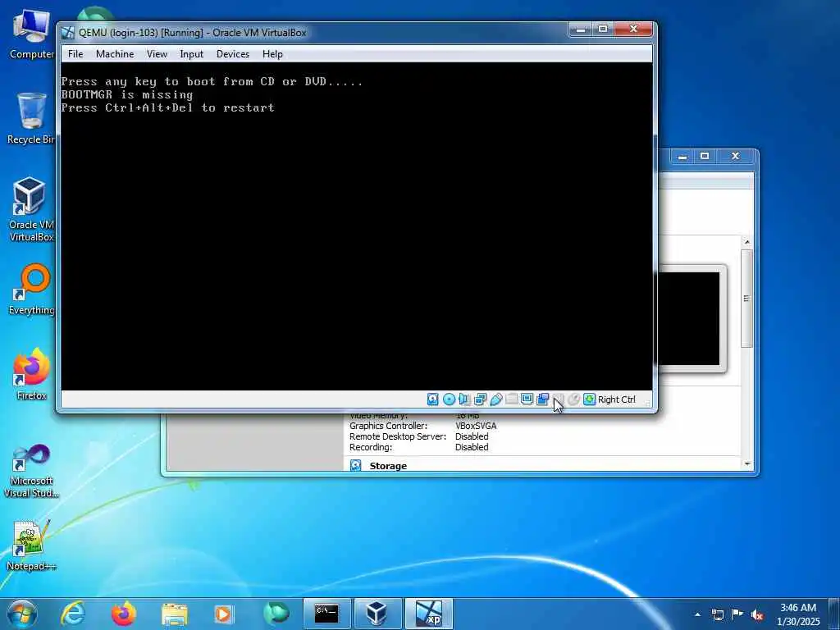This screenshot has width=840, height=630.
Task: Open the Computer desktop icon
Action: pyautogui.click(x=31, y=34)
